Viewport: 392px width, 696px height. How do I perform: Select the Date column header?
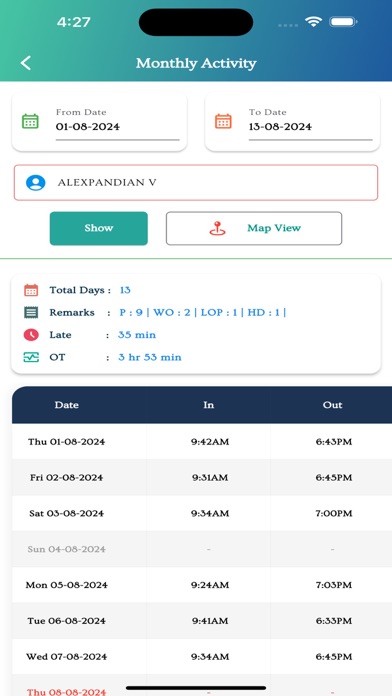67,405
